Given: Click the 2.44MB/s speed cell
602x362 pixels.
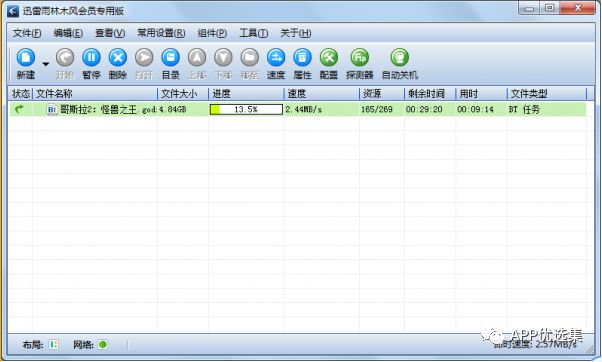Looking at the screenshot, I should pyautogui.click(x=303, y=109).
